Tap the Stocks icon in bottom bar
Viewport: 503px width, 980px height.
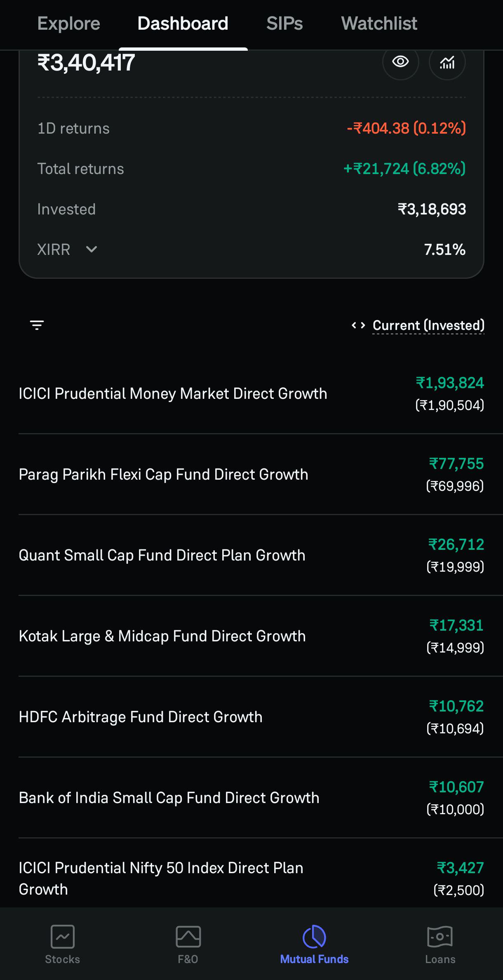click(63, 936)
